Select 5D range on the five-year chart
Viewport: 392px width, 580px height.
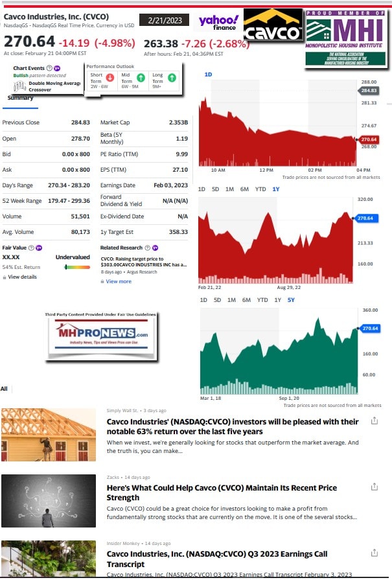[x=217, y=300]
